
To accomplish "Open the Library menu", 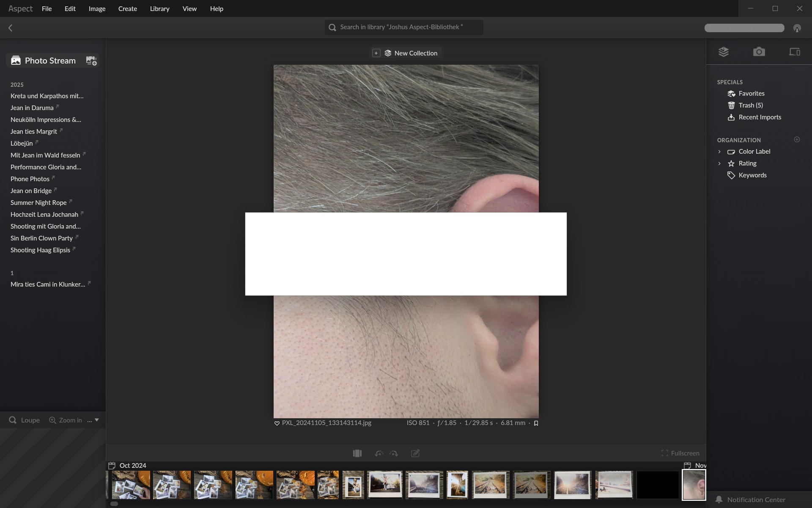I will [x=159, y=8].
